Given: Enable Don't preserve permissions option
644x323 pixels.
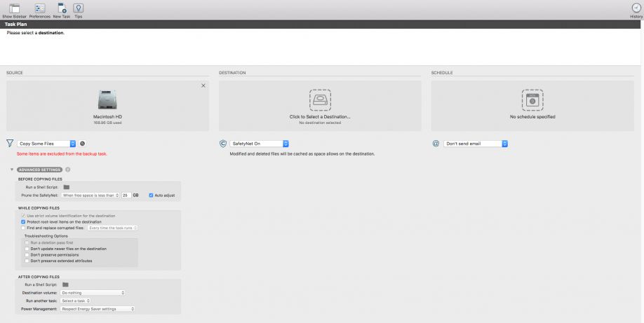Looking at the screenshot, I should pos(27,254).
